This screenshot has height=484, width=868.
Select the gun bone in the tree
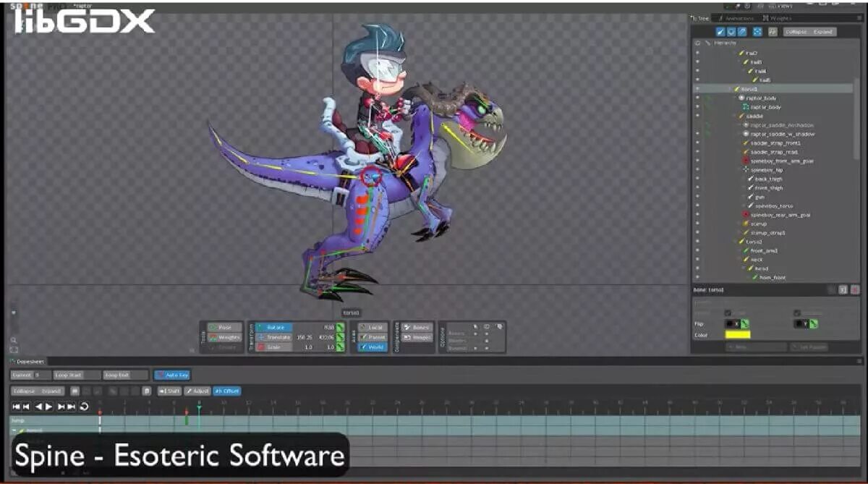tap(759, 197)
